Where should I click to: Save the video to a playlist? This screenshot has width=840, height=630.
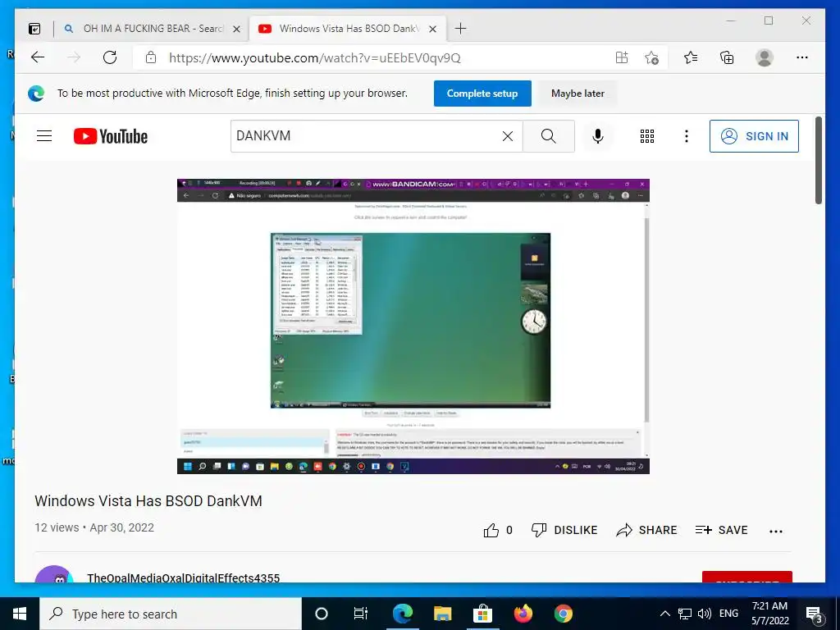pos(721,531)
